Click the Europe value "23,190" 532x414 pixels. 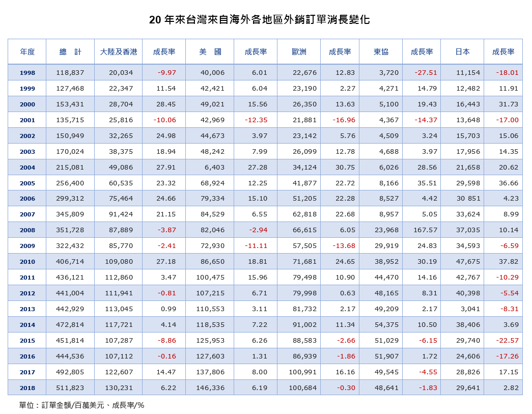(x=304, y=89)
